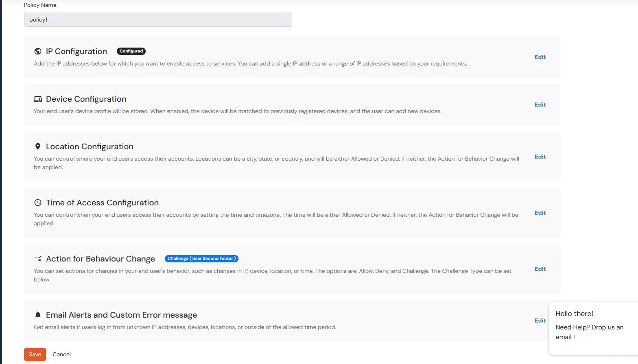The height and width of the screenshot is (364, 638).
Task: Focus the Policy Name input field
Action: pyautogui.click(x=158, y=20)
